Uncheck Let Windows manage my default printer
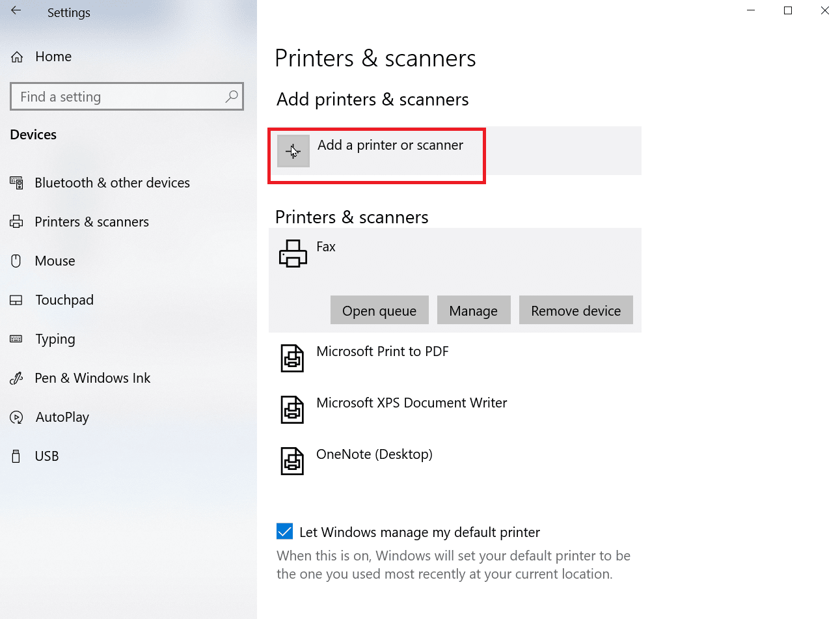This screenshot has width=840, height=619. coord(284,531)
